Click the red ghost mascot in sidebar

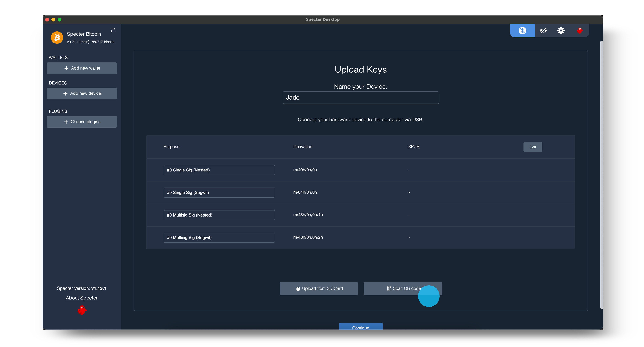[82, 310]
